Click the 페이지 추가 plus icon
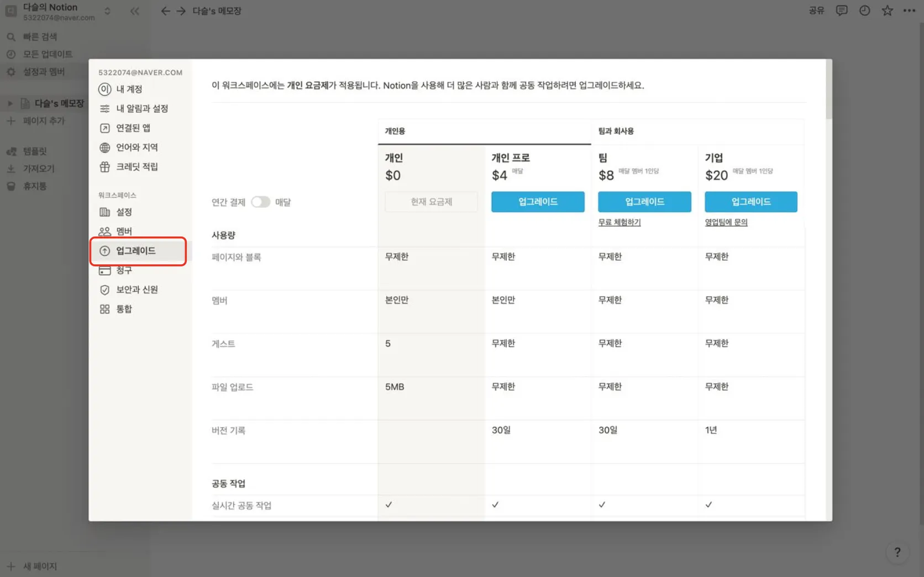 11,121
